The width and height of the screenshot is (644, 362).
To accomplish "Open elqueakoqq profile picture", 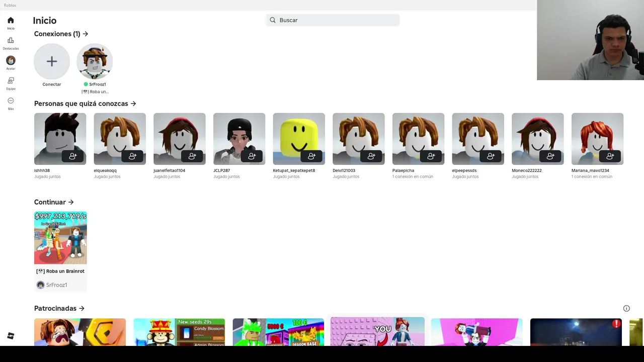I will (x=120, y=139).
